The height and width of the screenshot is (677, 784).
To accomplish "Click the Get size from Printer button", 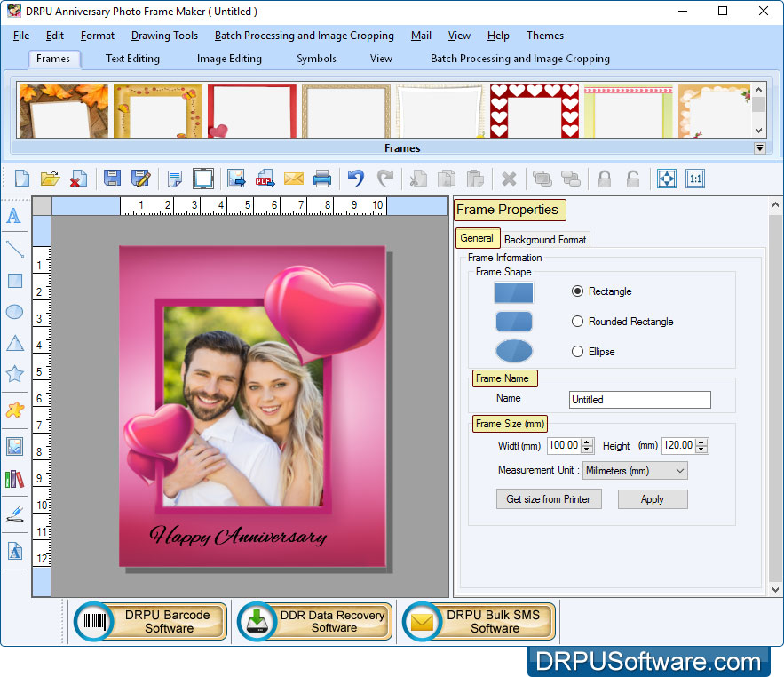I will coord(549,499).
